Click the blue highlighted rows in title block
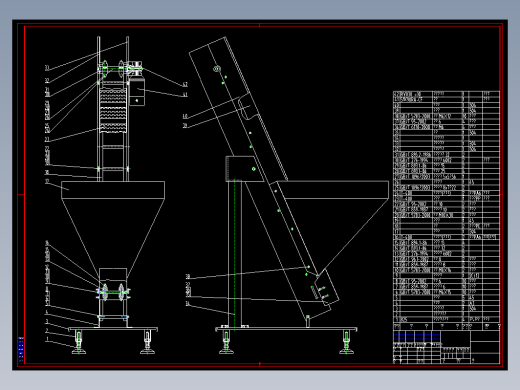Image resolution: width=520 pixels, height=390 pixels. click(x=417, y=336)
